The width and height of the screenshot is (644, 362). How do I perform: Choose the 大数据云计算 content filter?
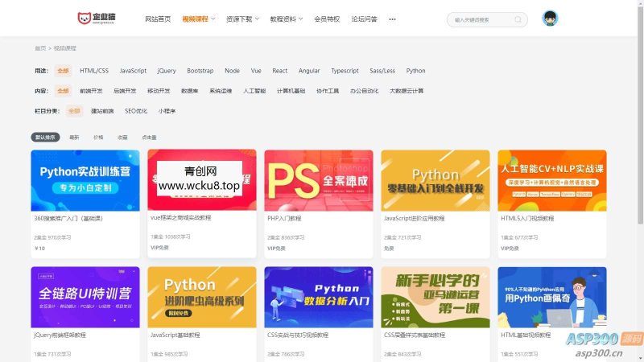coord(407,91)
